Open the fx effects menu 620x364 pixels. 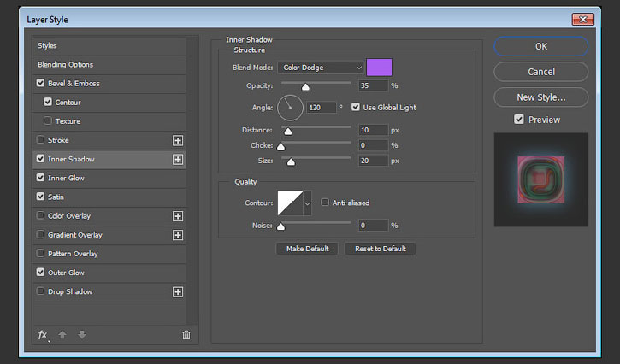(x=43, y=335)
